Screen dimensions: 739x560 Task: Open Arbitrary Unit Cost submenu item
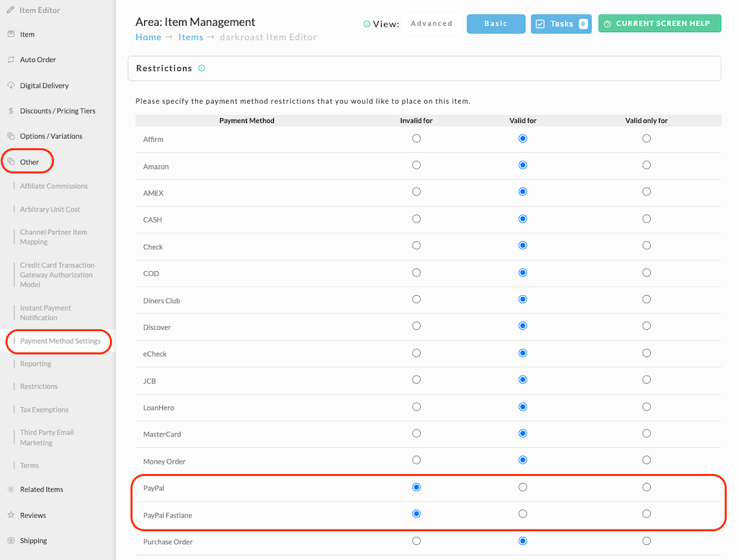click(50, 209)
